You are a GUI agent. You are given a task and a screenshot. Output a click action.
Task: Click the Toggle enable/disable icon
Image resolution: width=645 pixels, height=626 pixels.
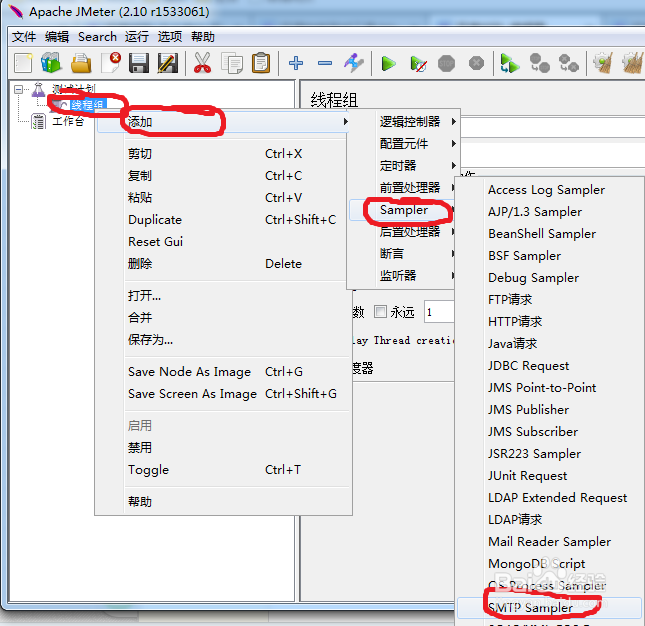(x=354, y=63)
